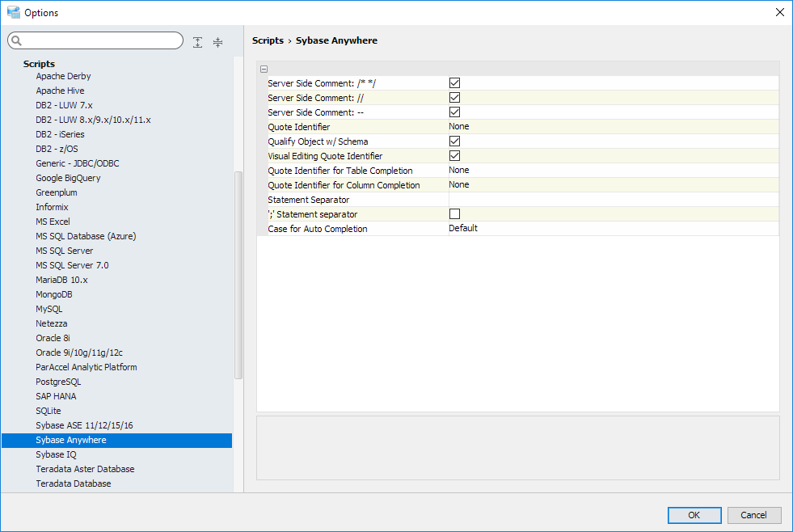Select Sybase IQ in scripts tree
The height and width of the screenshot is (532, 793).
[56, 454]
